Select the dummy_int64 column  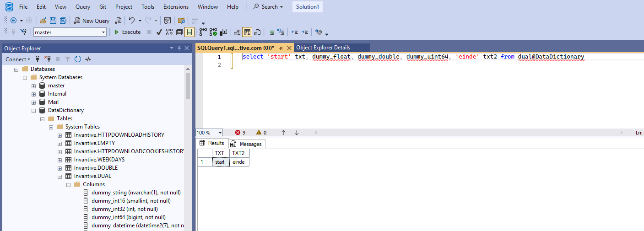pyautogui.click(x=128, y=217)
